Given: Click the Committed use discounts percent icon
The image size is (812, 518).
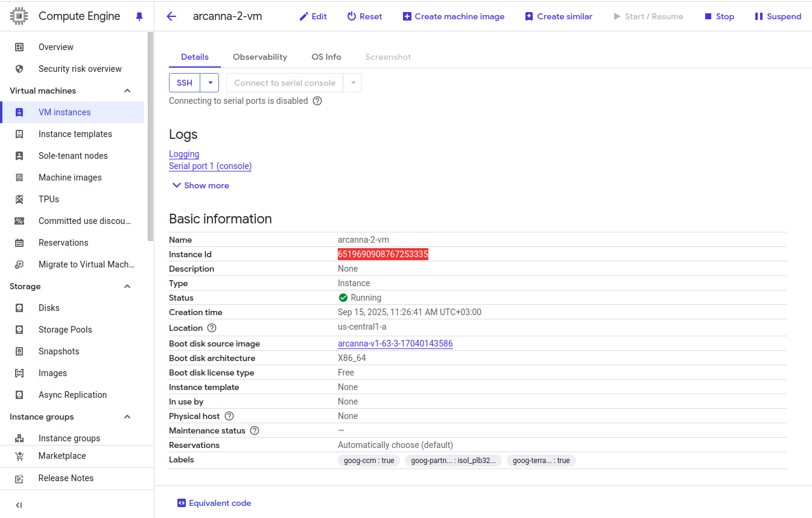Looking at the screenshot, I should [x=19, y=221].
